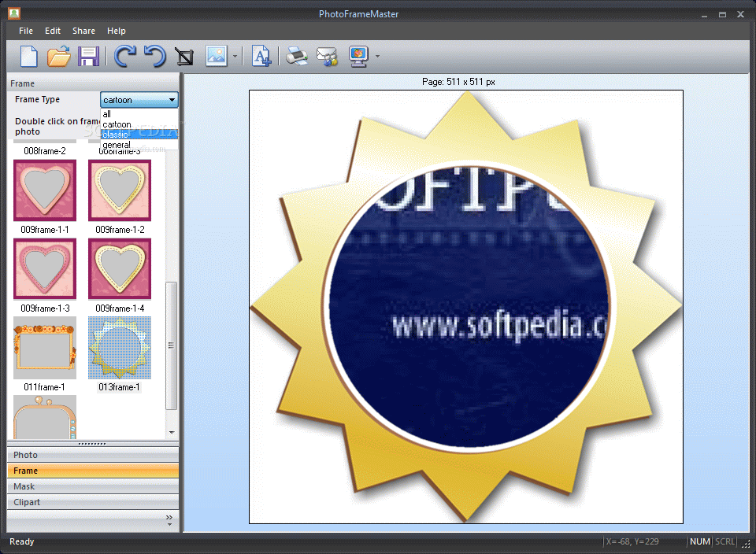Switch to the Frame panel
This screenshot has height=554, width=756.
pyautogui.click(x=93, y=471)
